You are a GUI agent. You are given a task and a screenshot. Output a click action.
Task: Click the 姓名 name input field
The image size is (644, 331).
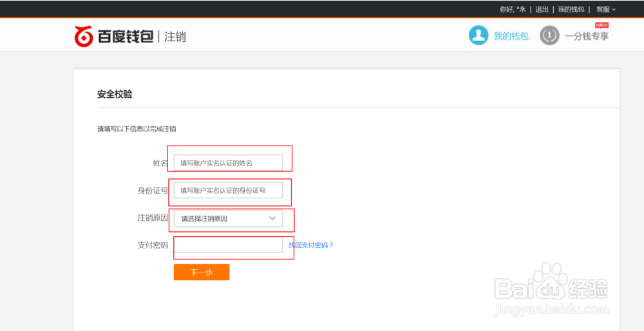(229, 163)
